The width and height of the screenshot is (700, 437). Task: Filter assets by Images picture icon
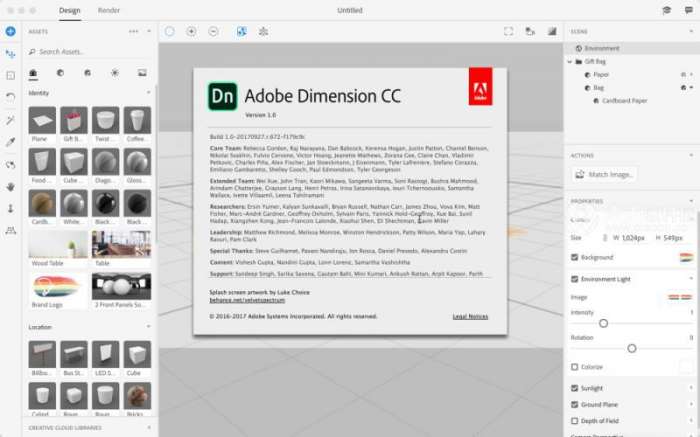click(142, 73)
